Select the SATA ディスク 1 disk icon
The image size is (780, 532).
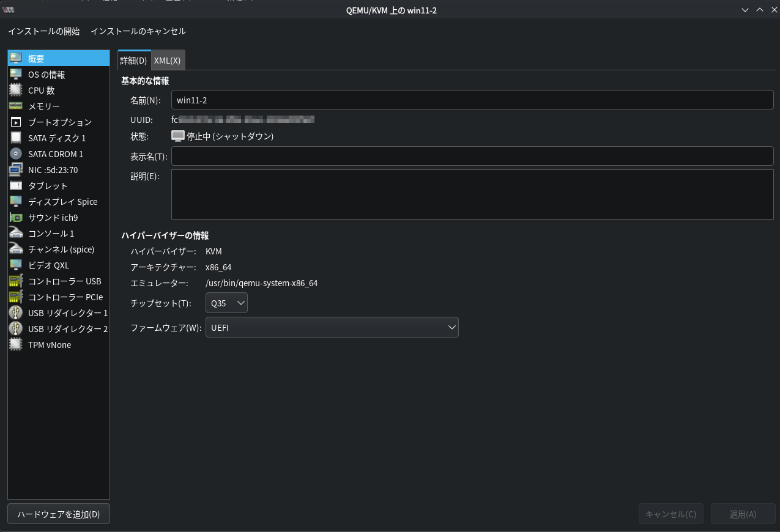pyautogui.click(x=16, y=138)
